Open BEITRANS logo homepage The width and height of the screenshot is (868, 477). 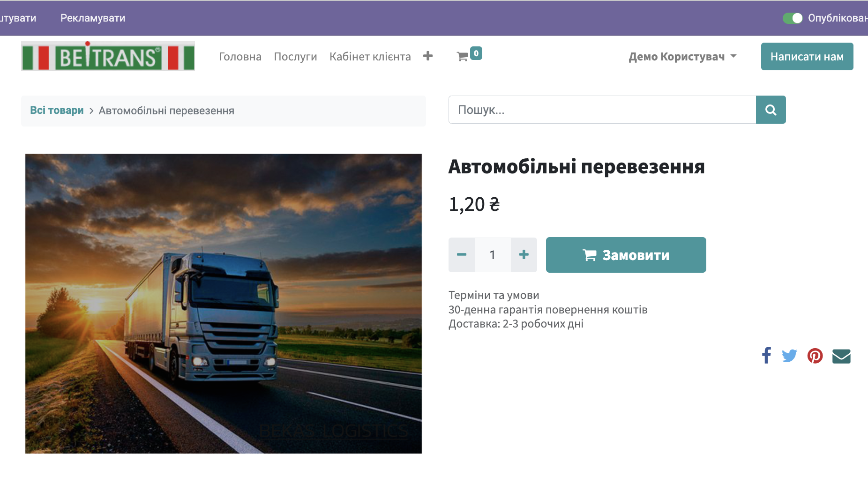(x=108, y=56)
